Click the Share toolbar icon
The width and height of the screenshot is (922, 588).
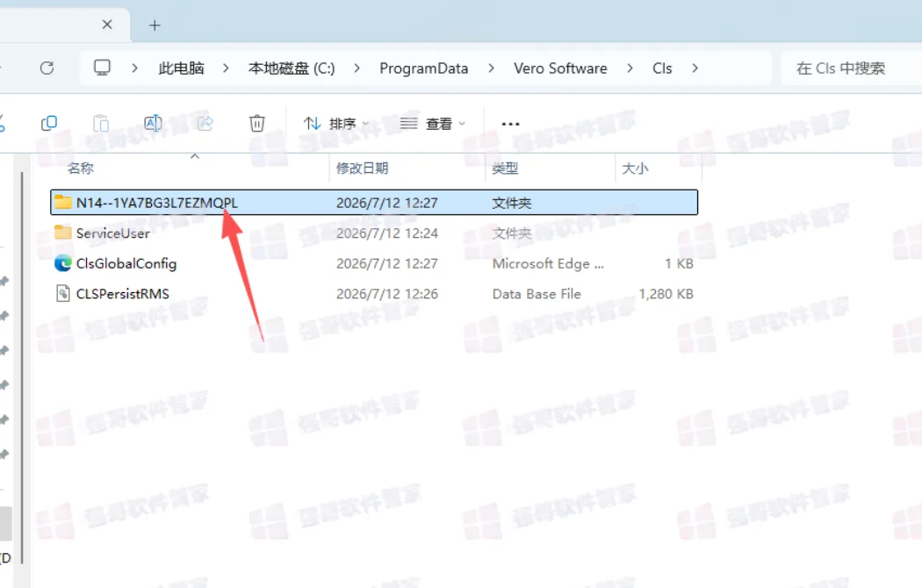205,124
